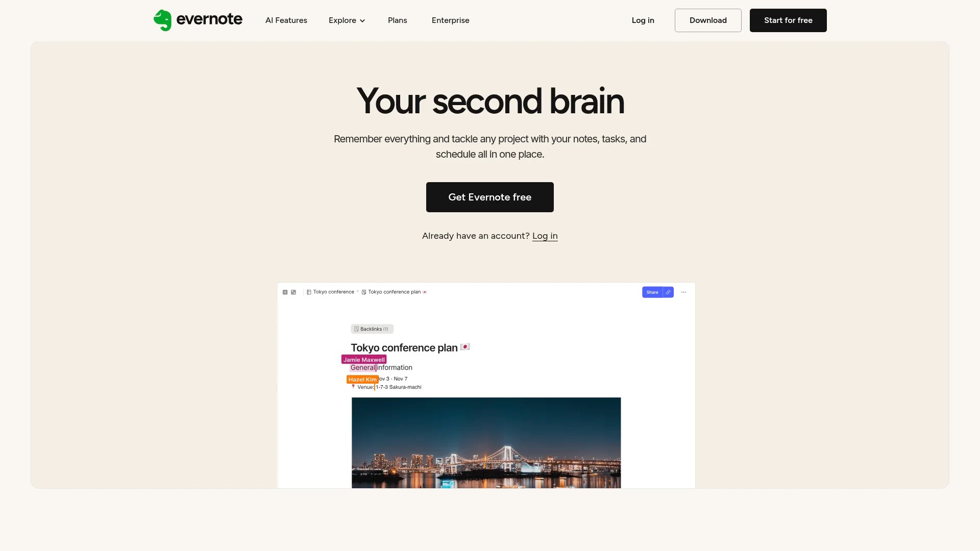Click the Evernote elephant logo
The height and width of the screenshot is (551, 980).
click(163, 20)
